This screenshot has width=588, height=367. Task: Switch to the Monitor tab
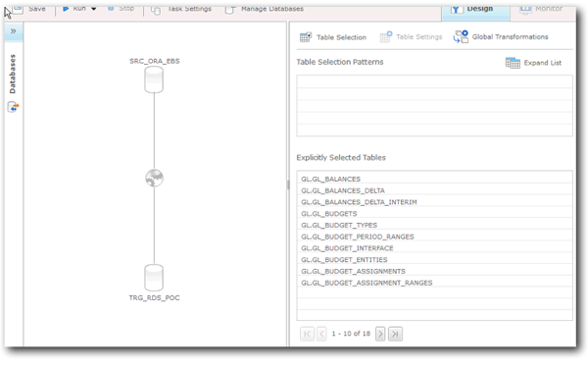[542, 9]
